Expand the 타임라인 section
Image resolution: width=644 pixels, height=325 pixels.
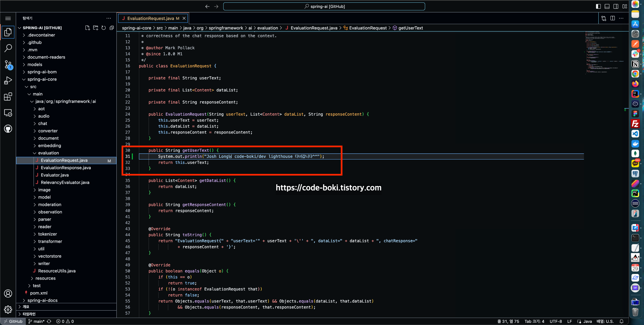pos(29,314)
